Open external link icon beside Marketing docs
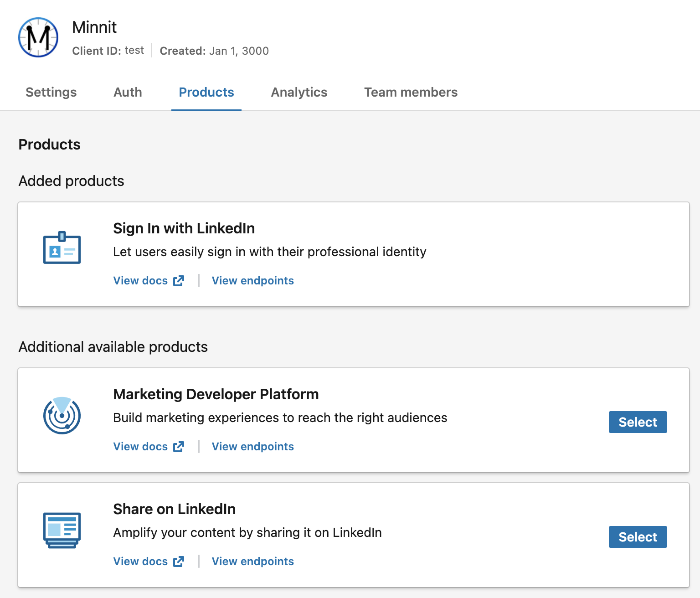 (x=179, y=446)
